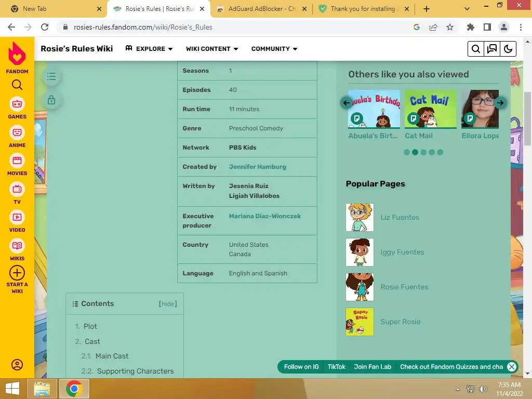Open Ellora Lopez recommended thumbnail
532x399 pixels.
click(x=480, y=109)
